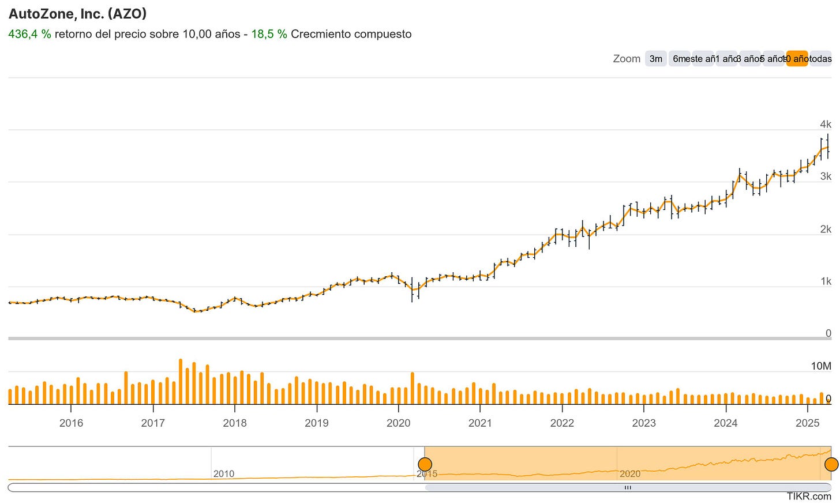Screen dimensions: 840x504
Task: Click the 2025 x-axis label
Action: [807, 423]
